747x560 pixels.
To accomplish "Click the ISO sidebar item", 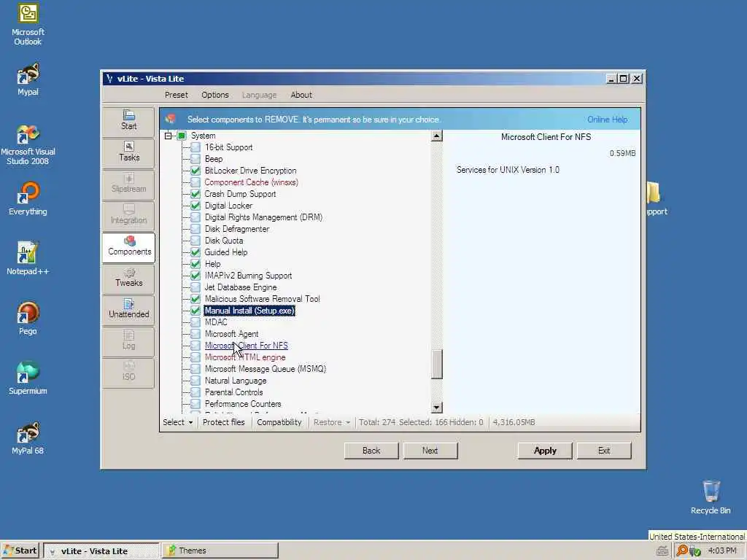I will tap(128, 371).
